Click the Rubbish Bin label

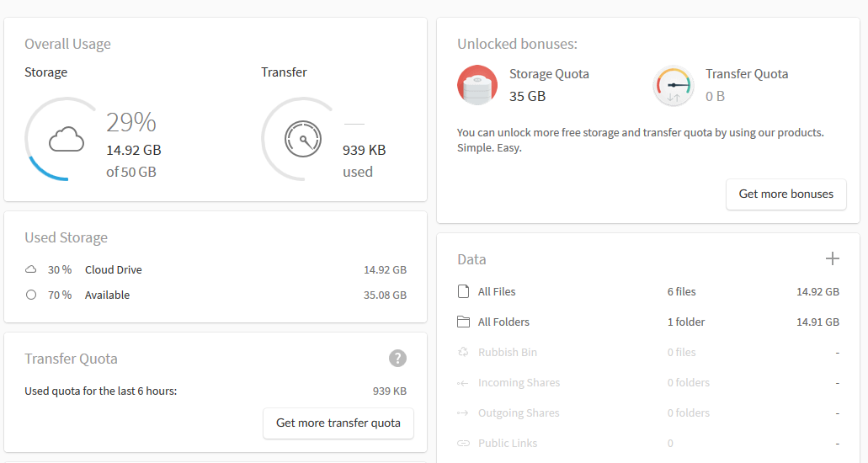tap(508, 353)
